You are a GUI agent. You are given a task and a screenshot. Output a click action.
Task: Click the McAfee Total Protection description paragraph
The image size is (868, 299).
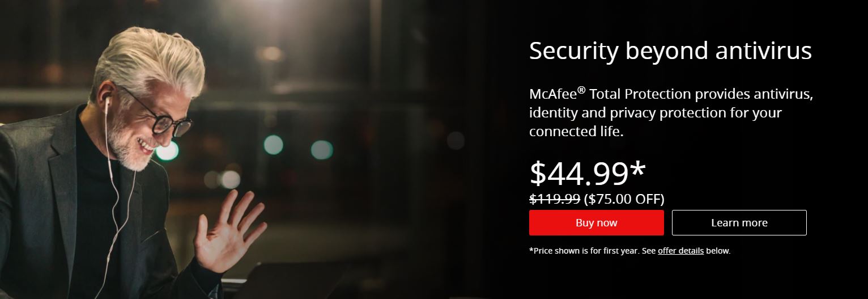coord(671,112)
